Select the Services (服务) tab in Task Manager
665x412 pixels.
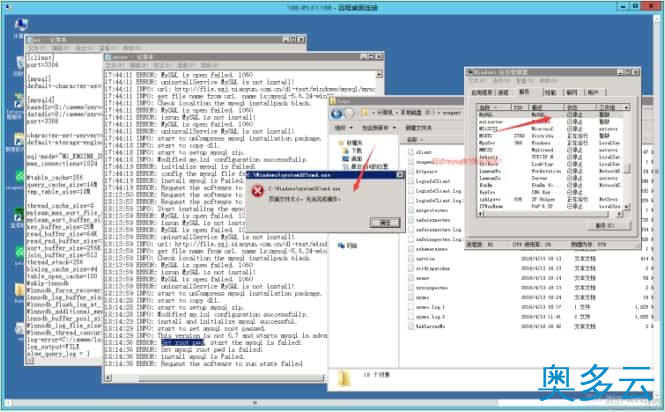pyautogui.click(x=524, y=92)
